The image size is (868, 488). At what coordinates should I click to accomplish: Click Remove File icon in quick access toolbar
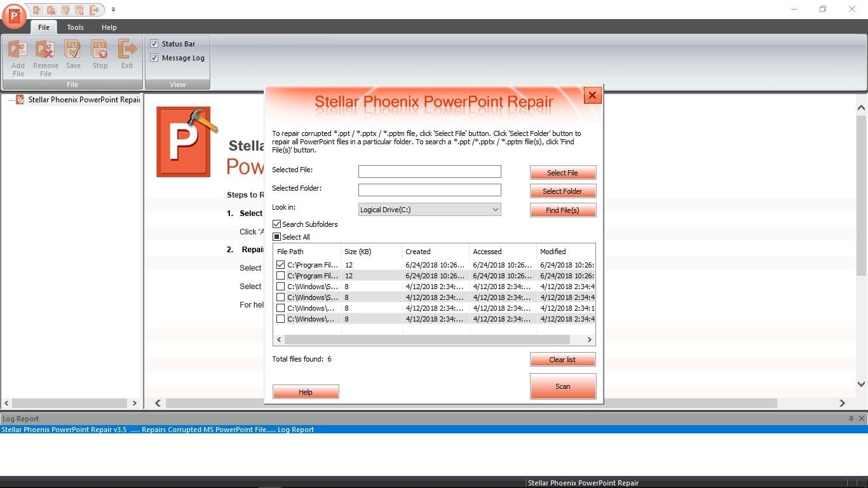click(51, 10)
